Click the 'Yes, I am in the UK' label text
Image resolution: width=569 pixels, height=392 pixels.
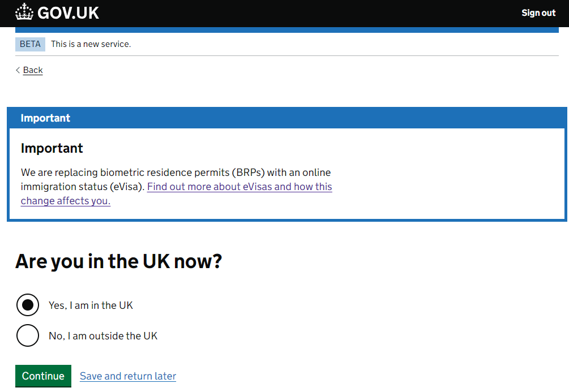[x=91, y=305]
